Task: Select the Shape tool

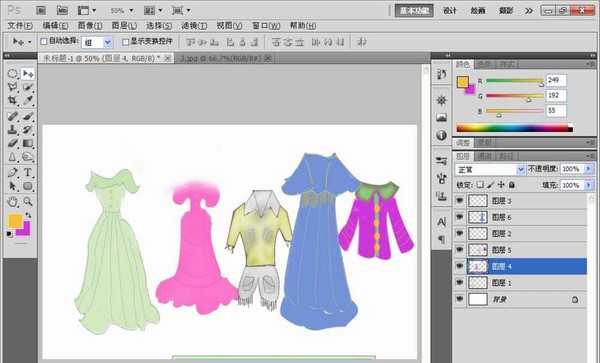Action: pos(28,186)
